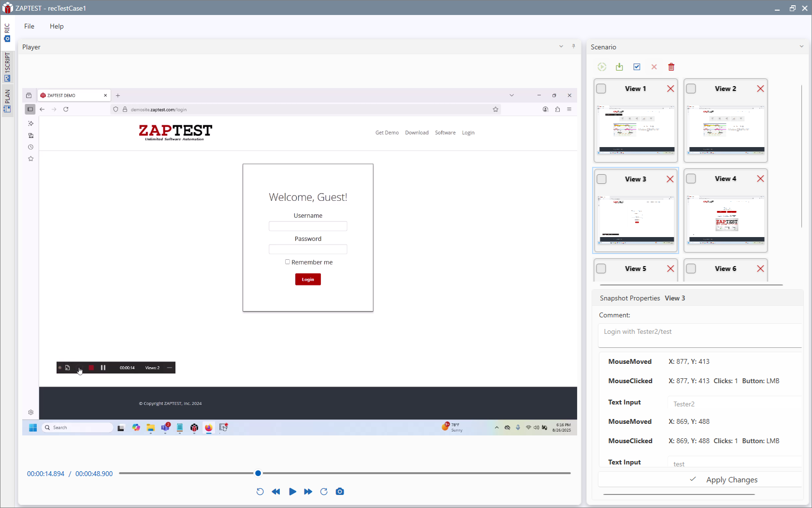The height and width of the screenshot is (508, 812).
Task: Click the Apply Changes button
Action: pos(699,479)
